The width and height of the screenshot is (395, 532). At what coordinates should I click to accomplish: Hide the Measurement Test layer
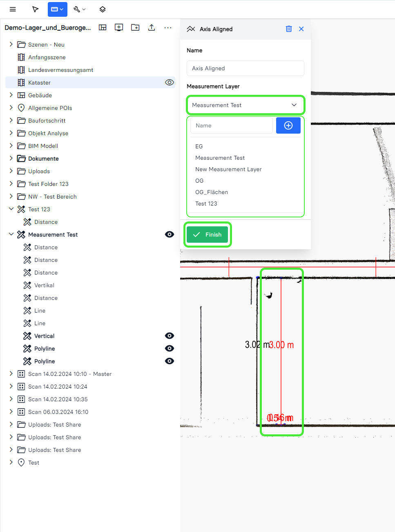click(x=169, y=235)
